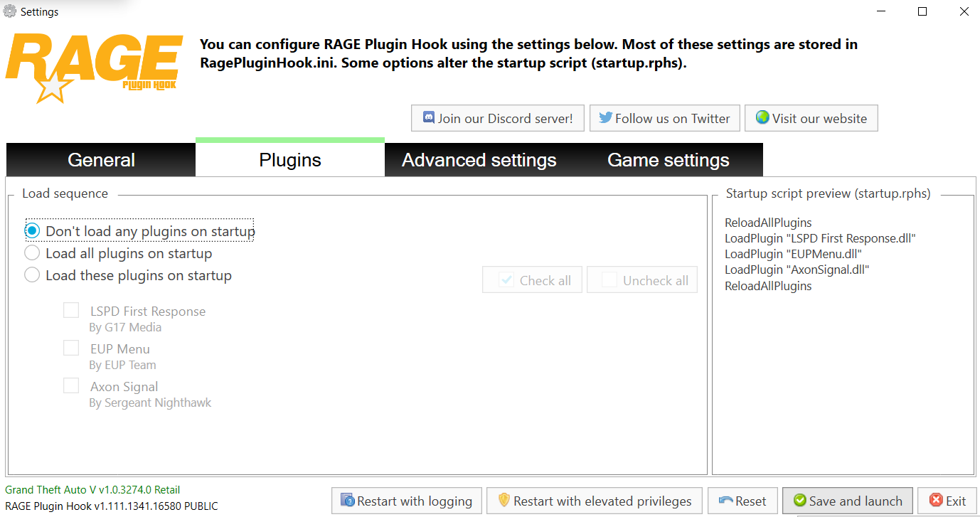Click the RAGE Plugin Hook logo

pos(92,68)
